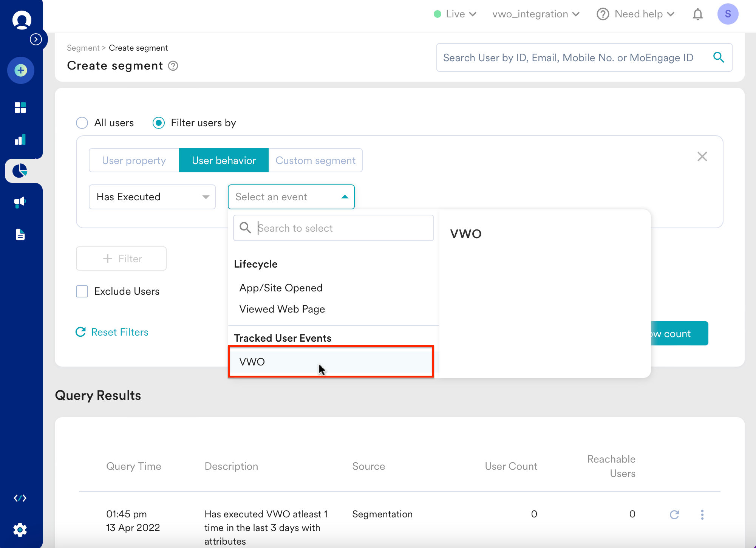Toggle the All users radio button
This screenshot has height=548, width=756.
point(82,122)
